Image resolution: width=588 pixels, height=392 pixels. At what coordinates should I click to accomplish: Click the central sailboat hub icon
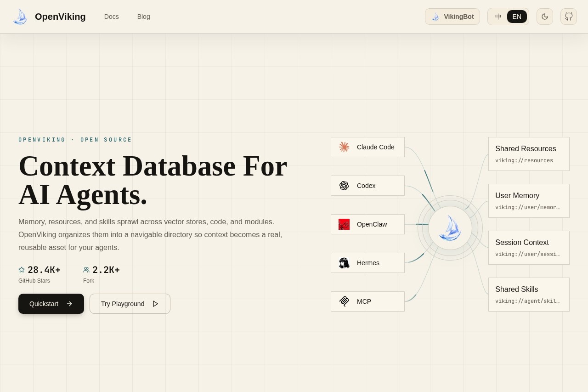[x=450, y=228]
